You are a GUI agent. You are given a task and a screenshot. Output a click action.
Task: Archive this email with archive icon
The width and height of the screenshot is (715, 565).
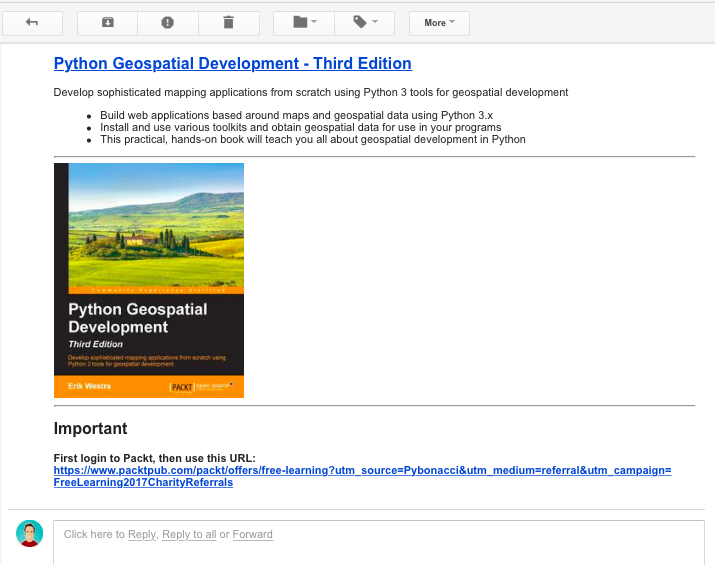[x=108, y=22]
